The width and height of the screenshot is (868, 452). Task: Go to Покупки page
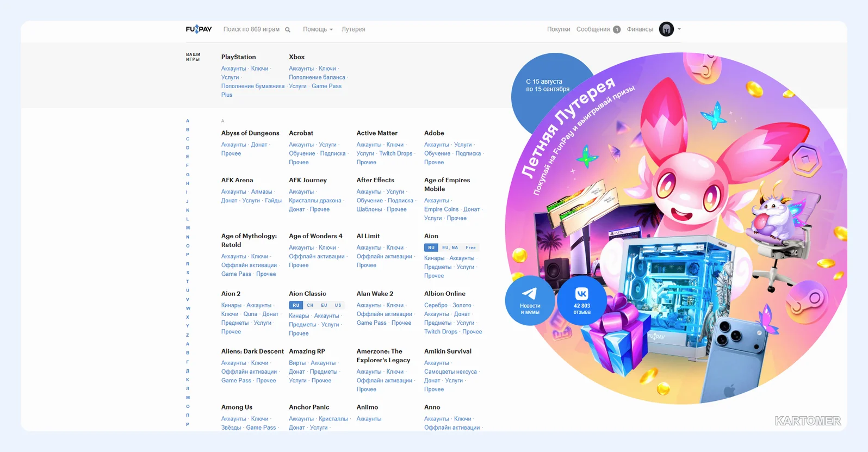pos(559,29)
